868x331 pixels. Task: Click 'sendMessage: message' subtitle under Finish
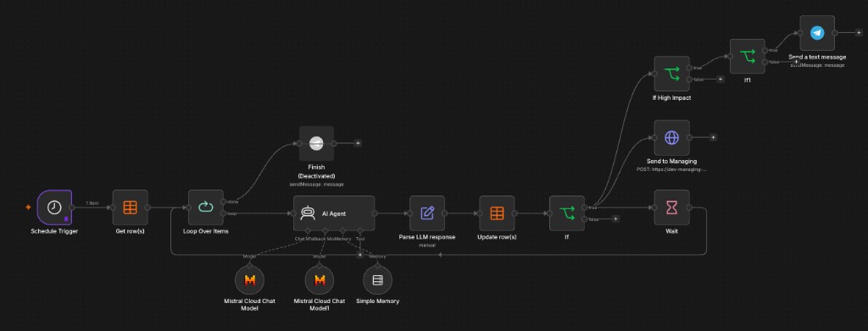(x=317, y=184)
